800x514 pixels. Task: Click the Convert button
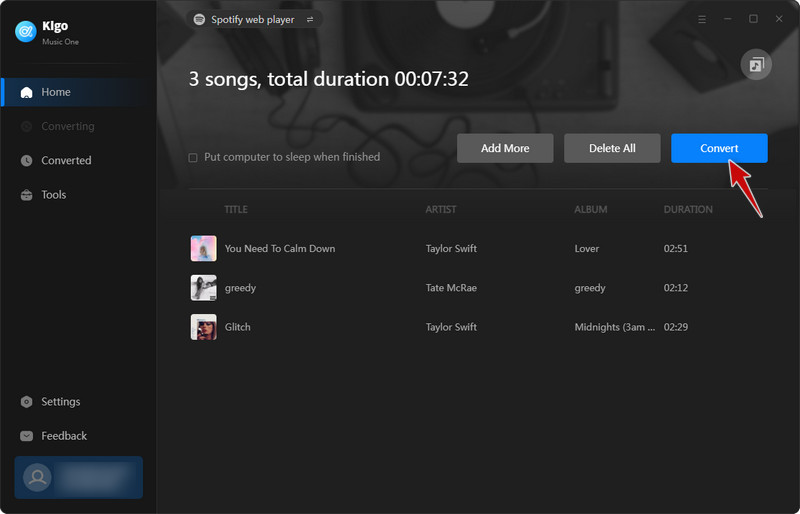tap(719, 148)
